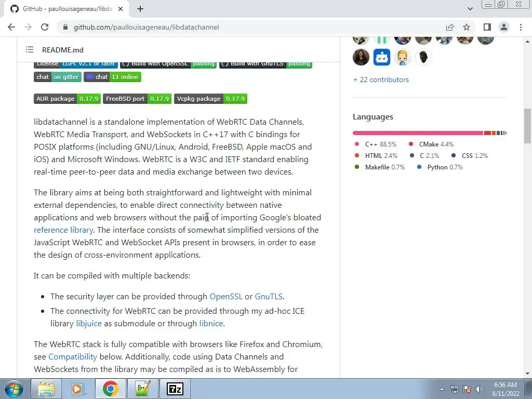Click the Action Center flag tray icon

click(x=467, y=389)
